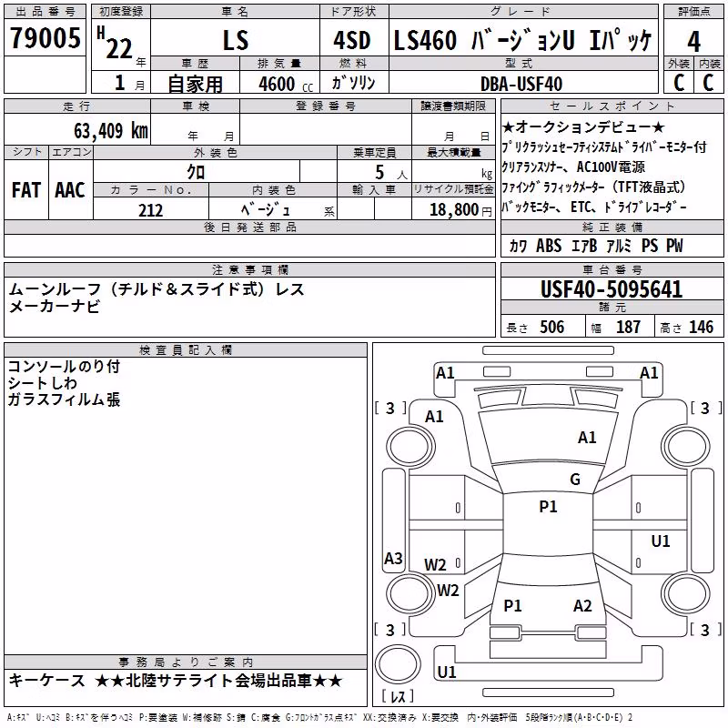728x728 pixels.
Task: Click エアB in the genuine equipment row
Action: coord(584,246)
